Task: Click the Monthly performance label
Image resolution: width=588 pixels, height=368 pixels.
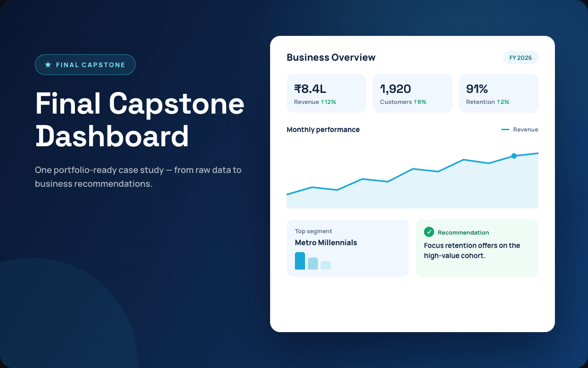Action: [x=323, y=130]
